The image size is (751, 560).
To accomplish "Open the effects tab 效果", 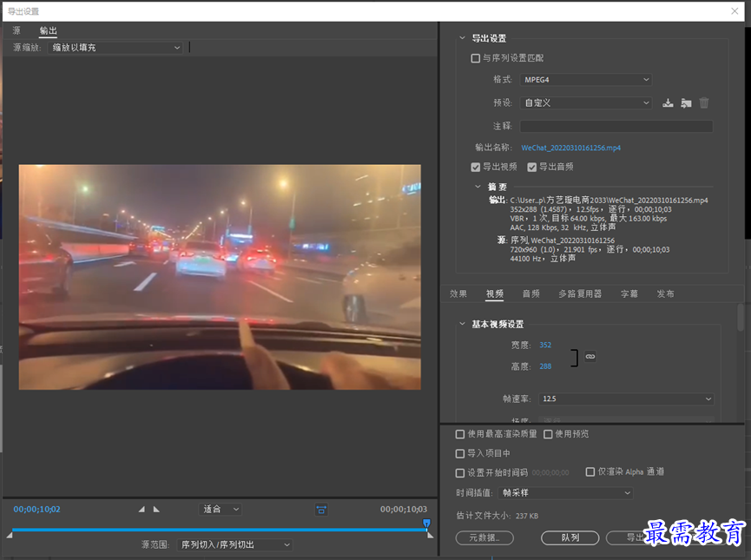I will 458,293.
